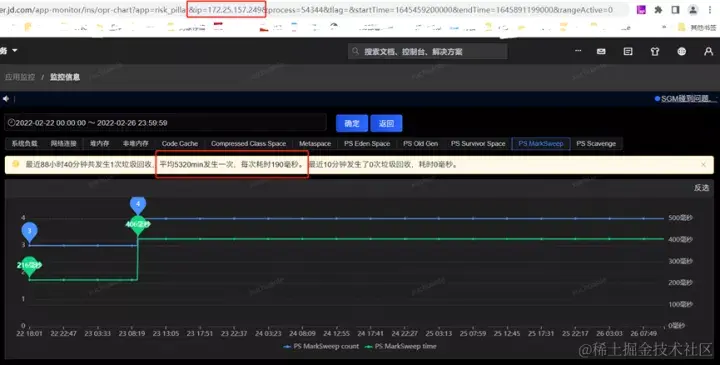Viewport: 720px width, 365px height.
Task: Open the document list icon in header
Action: pos(628,51)
